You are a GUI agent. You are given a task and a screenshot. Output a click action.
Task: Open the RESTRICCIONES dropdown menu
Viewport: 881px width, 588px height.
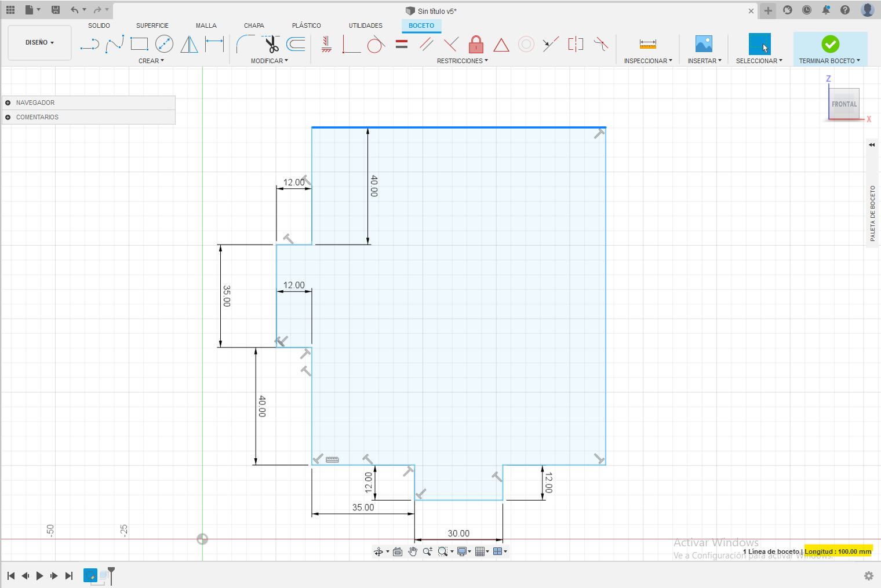(462, 61)
